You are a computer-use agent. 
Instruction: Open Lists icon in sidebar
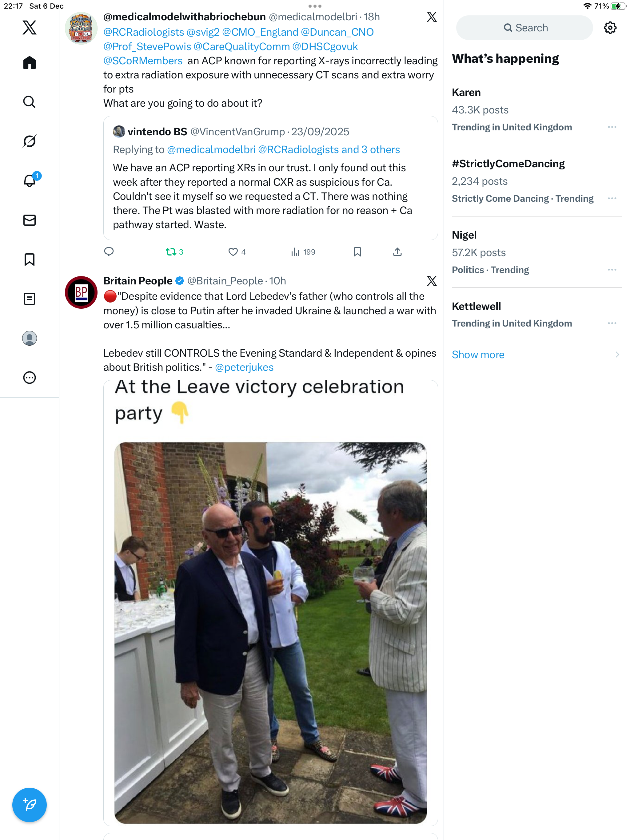(x=29, y=299)
